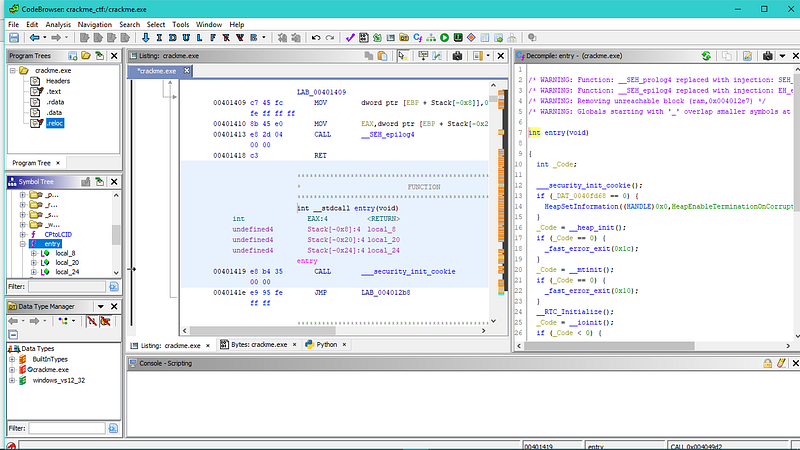Image resolution: width=800 pixels, height=450 pixels.
Task: Expand the windows_vs12_32 data type archive
Action: (13, 380)
